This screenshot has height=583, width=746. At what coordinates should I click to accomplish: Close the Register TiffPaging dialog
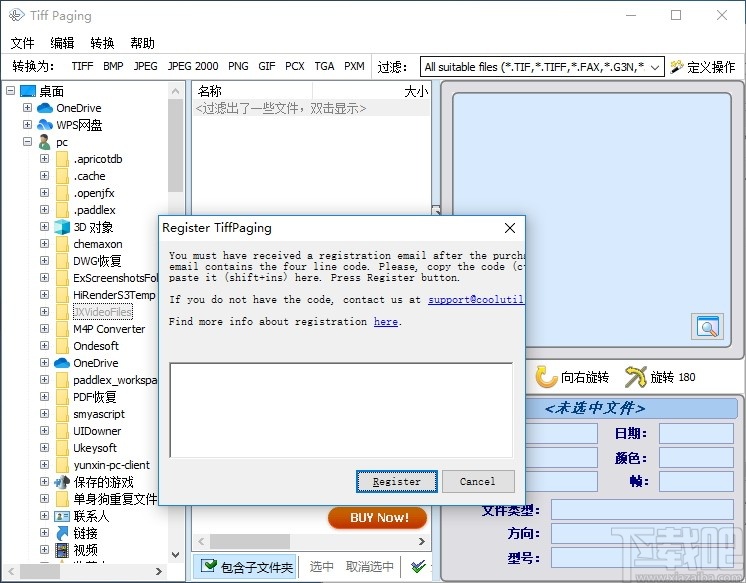(510, 228)
